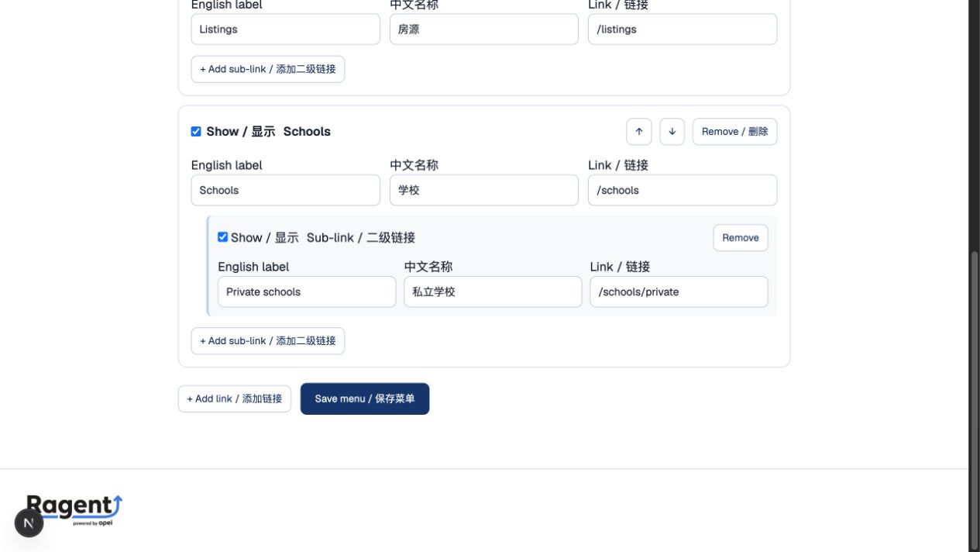
Task: Click the page vertical scrollbar thumb
Action: click(975, 399)
